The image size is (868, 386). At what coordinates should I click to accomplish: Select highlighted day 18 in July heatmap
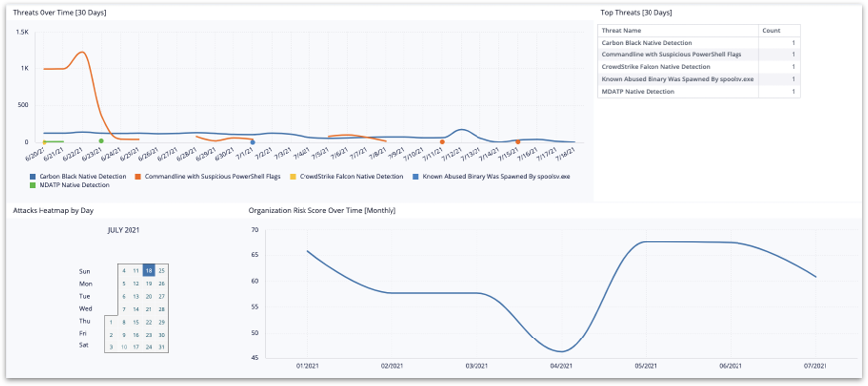[x=148, y=270]
